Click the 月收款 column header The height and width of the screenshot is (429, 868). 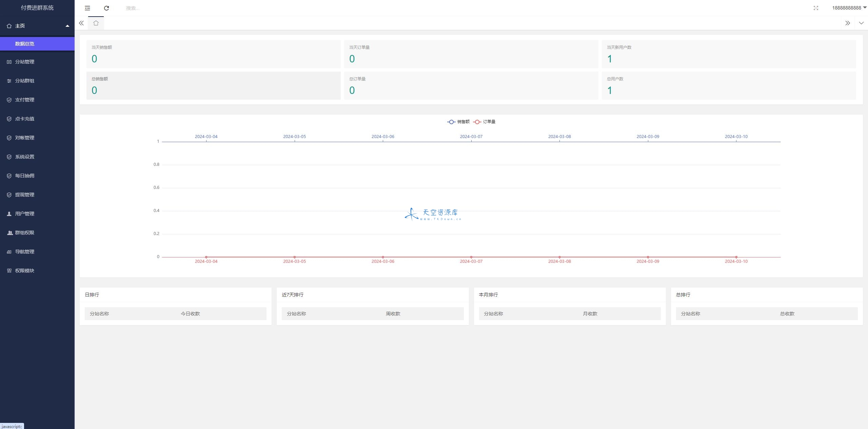(590, 314)
